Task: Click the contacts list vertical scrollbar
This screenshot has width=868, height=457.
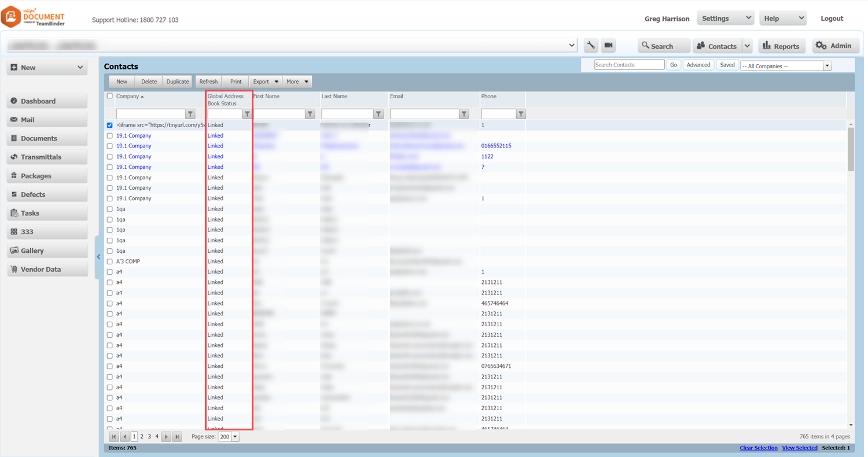Action: 851,275
